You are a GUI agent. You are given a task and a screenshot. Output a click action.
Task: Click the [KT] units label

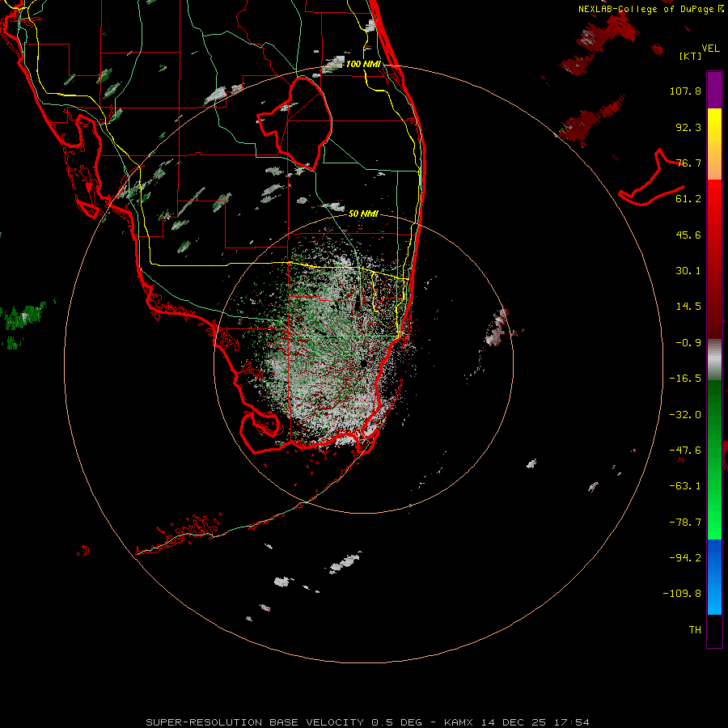click(x=691, y=56)
